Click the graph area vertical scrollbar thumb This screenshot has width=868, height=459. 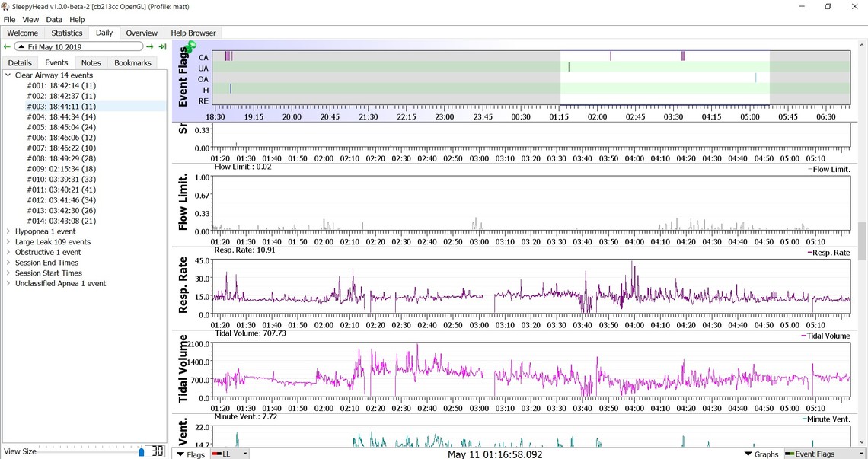(x=863, y=241)
